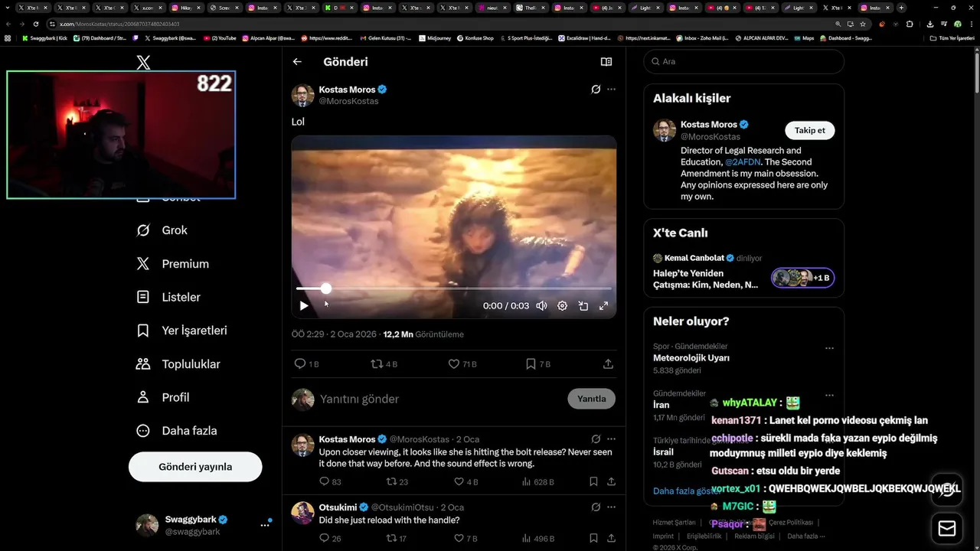This screenshot has height=551, width=980.
Task: Open Listeler in the left sidebar
Action: point(168,297)
